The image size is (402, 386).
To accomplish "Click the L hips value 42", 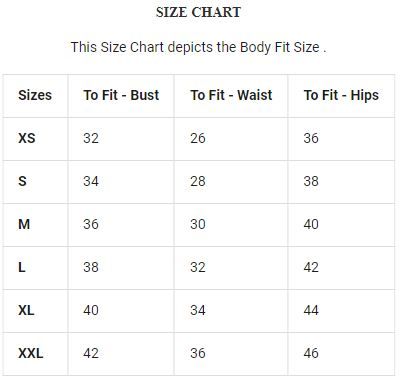I will 311,267.
